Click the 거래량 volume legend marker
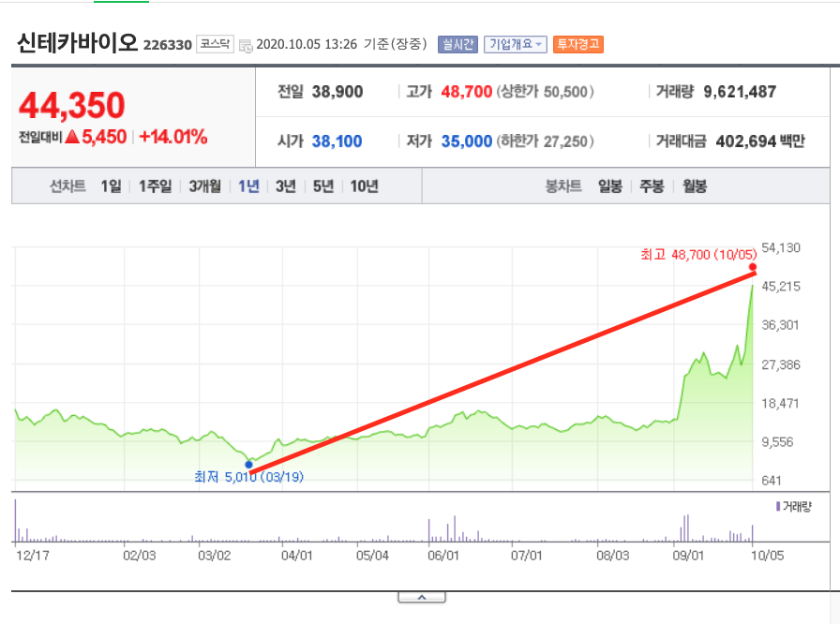The height and width of the screenshot is (624, 840). point(778,506)
